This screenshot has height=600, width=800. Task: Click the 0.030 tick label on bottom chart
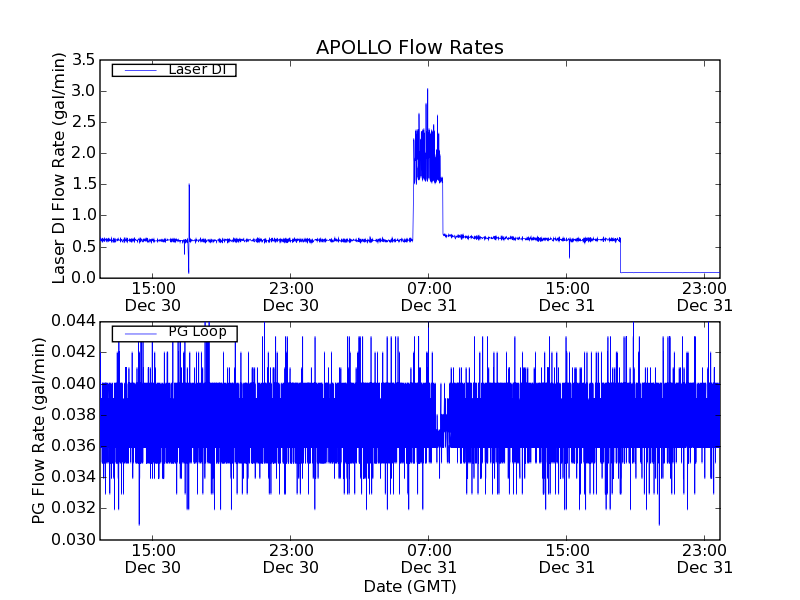tap(73, 539)
